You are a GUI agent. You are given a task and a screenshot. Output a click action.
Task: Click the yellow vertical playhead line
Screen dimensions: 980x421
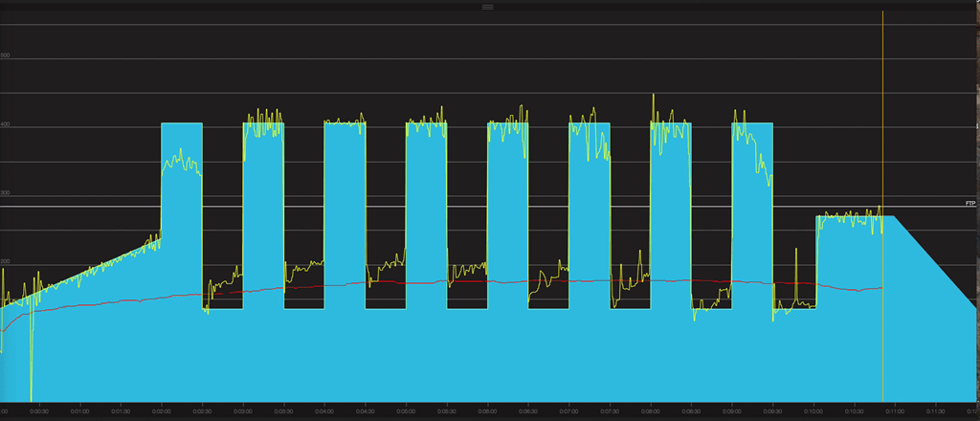(x=882, y=206)
